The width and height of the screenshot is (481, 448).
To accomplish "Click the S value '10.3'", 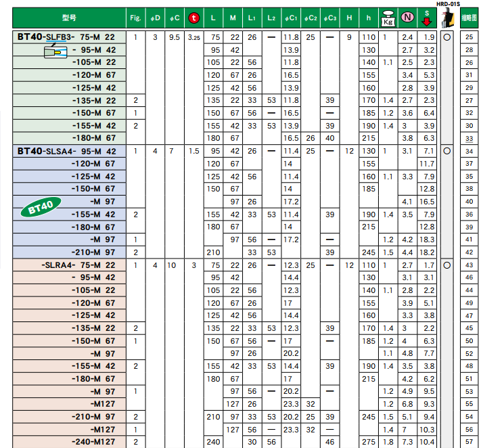I will click(427, 430).
